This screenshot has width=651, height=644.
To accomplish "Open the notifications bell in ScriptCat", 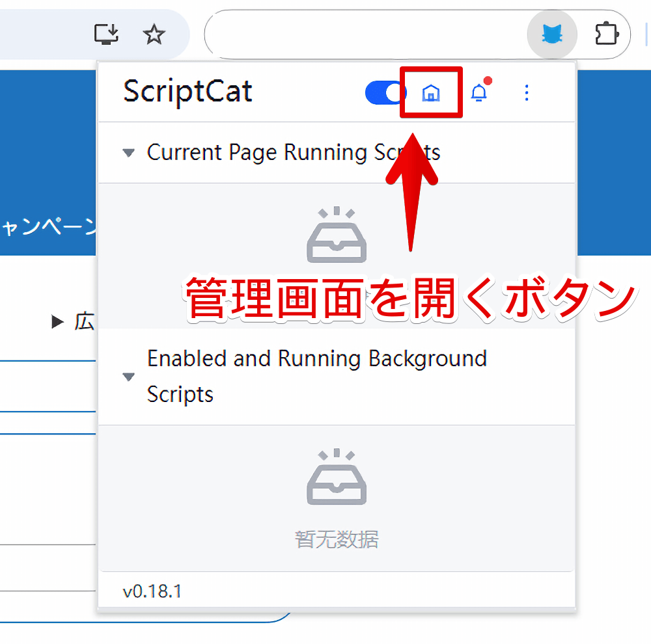I will tap(479, 92).
